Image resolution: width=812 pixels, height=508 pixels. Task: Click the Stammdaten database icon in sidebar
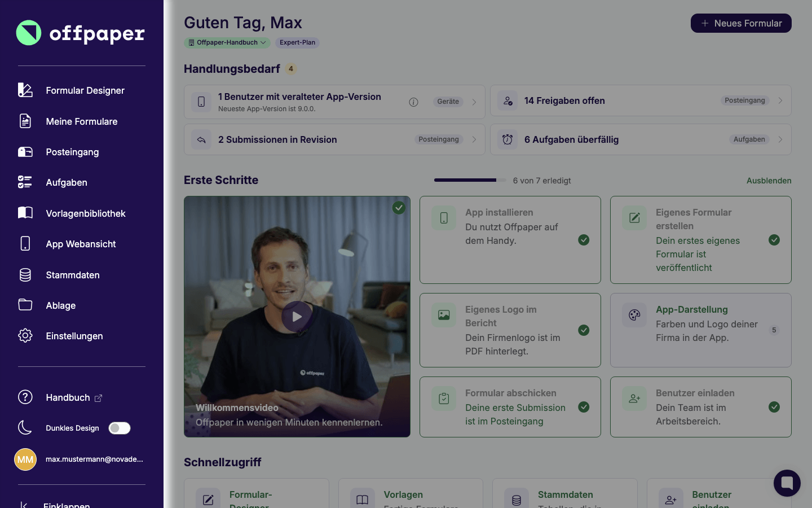coord(25,275)
